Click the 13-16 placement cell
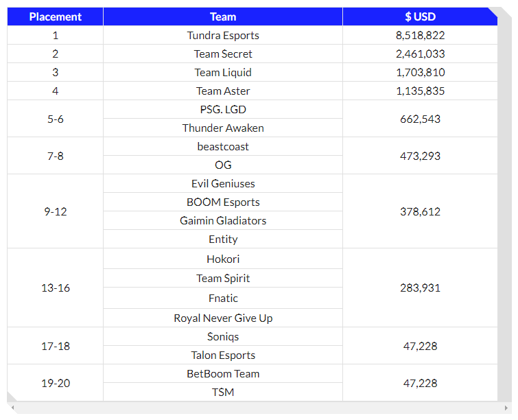Image resolution: width=518 pixels, height=420 pixels. click(x=55, y=288)
